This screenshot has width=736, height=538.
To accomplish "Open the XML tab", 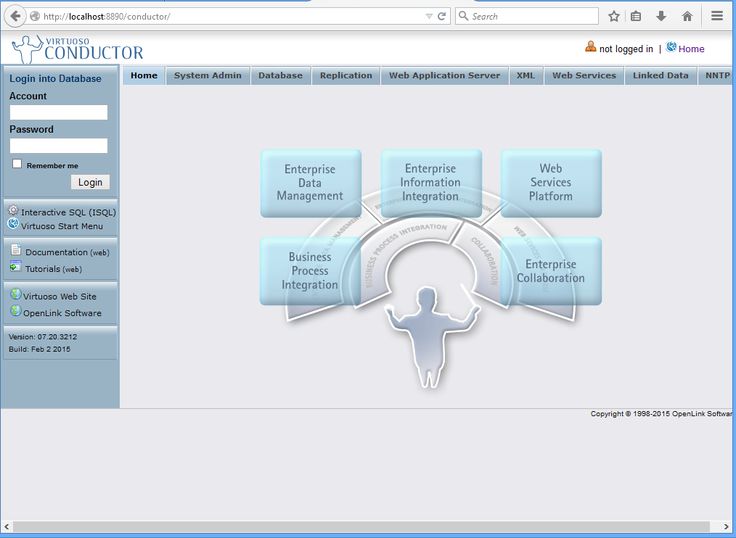I will (526, 76).
